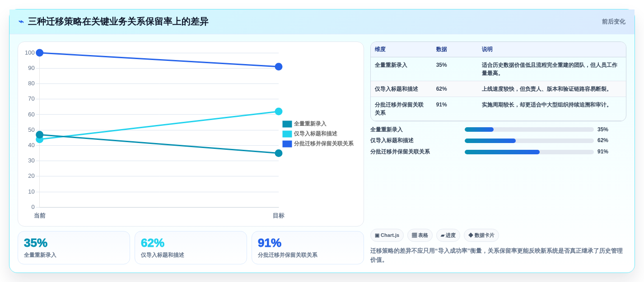Click the 分批迁移并保留关联关系 legend label

point(323,144)
